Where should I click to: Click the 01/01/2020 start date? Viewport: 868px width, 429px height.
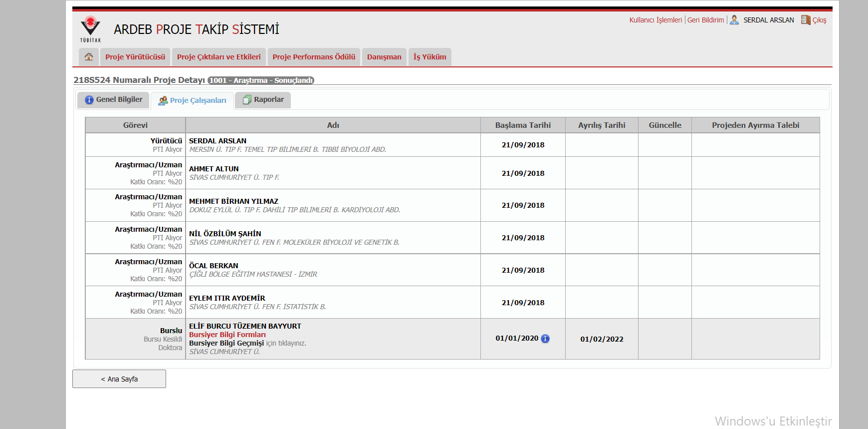[x=517, y=338]
